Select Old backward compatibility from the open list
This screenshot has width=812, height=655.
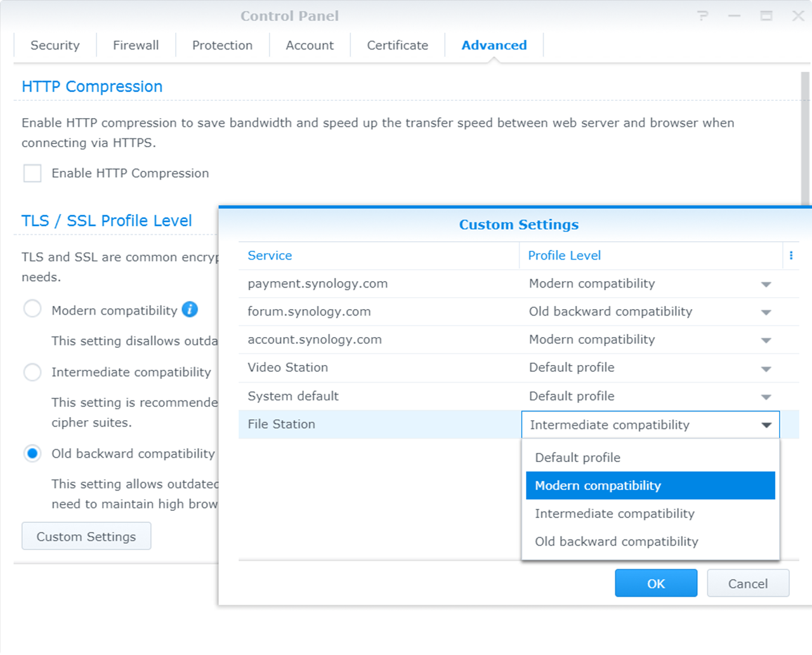pos(615,541)
